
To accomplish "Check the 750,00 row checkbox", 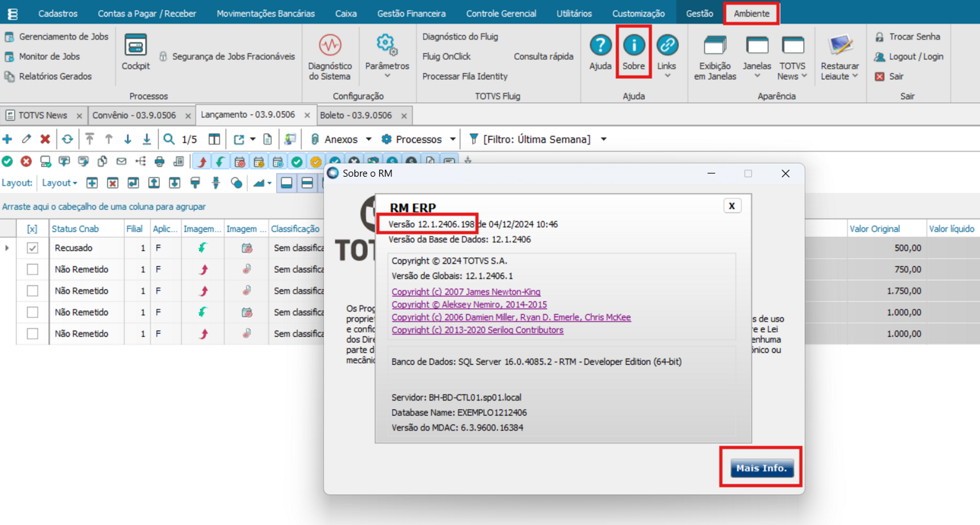I will point(33,269).
